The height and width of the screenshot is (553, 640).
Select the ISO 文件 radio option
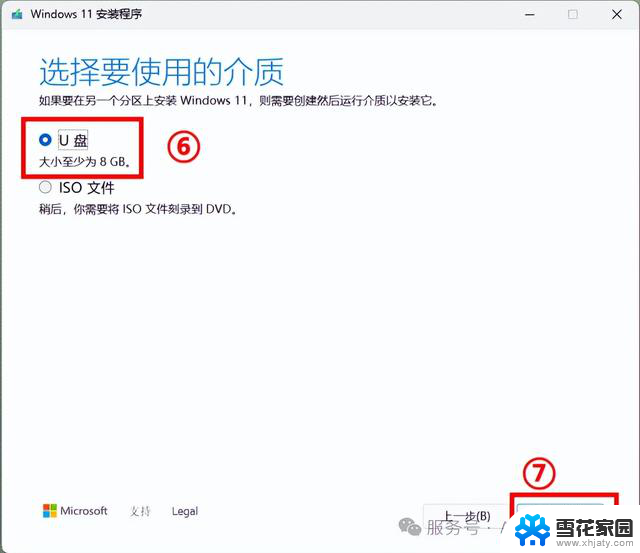tap(45, 187)
